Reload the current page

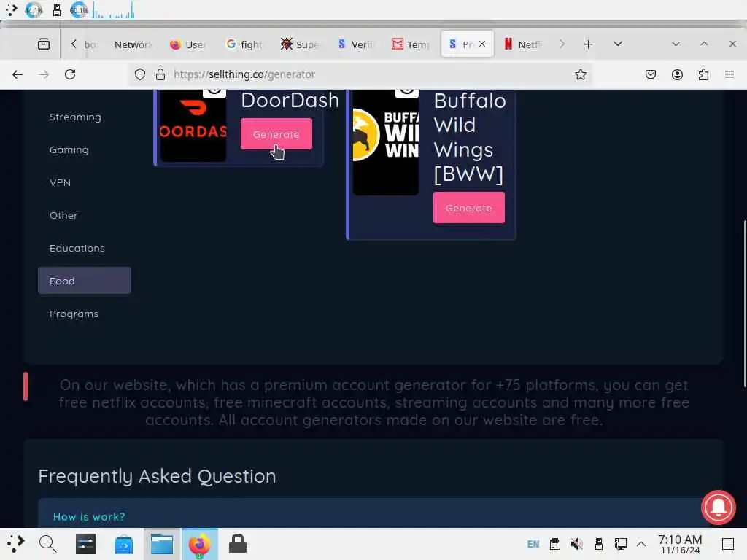tap(70, 74)
